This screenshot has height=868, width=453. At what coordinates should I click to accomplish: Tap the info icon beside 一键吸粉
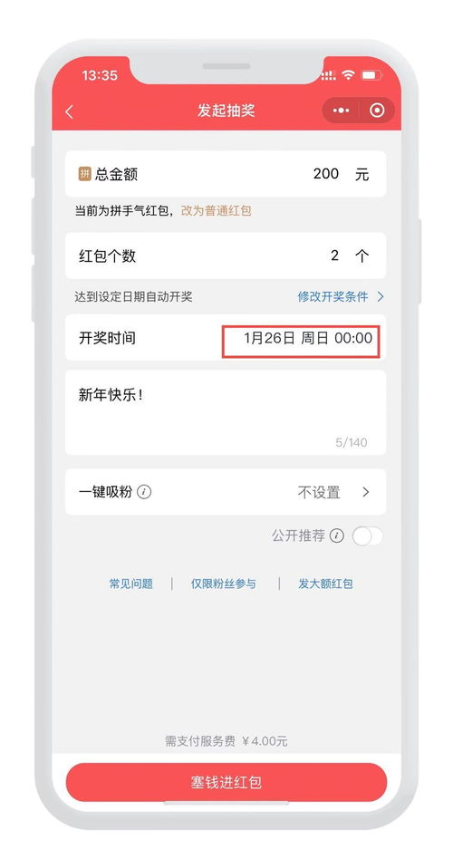pos(144,492)
